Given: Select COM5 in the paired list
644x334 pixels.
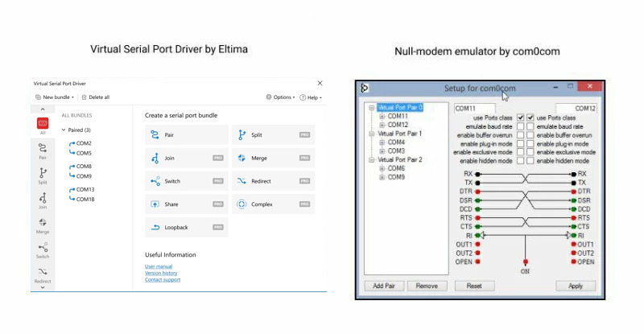Looking at the screenshot, I should (x=84, y=153).
